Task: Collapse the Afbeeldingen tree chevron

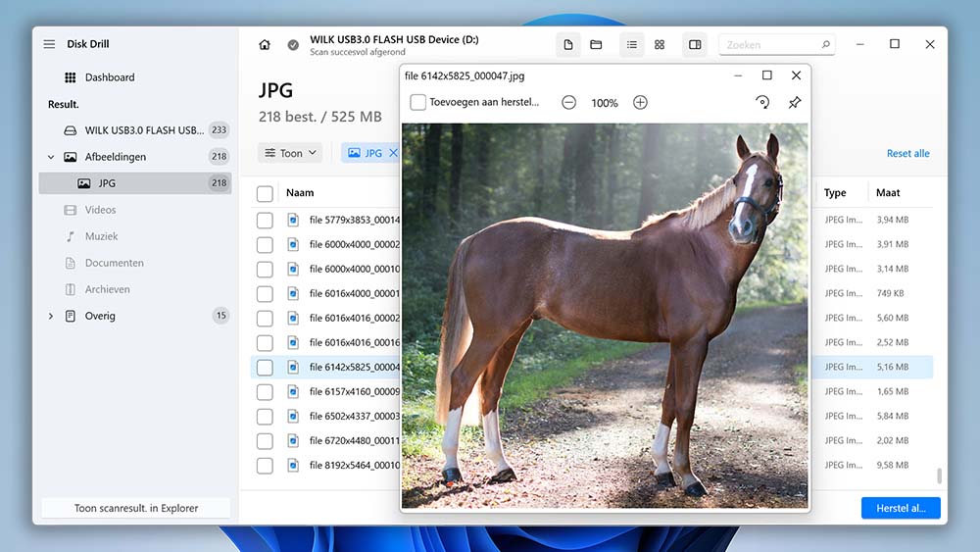Action: 51,157
